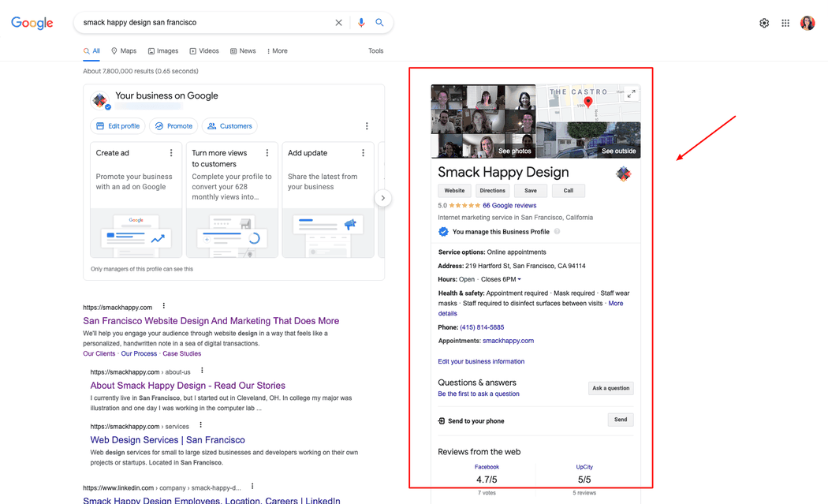Open See outside street view thumbnail

589,140
